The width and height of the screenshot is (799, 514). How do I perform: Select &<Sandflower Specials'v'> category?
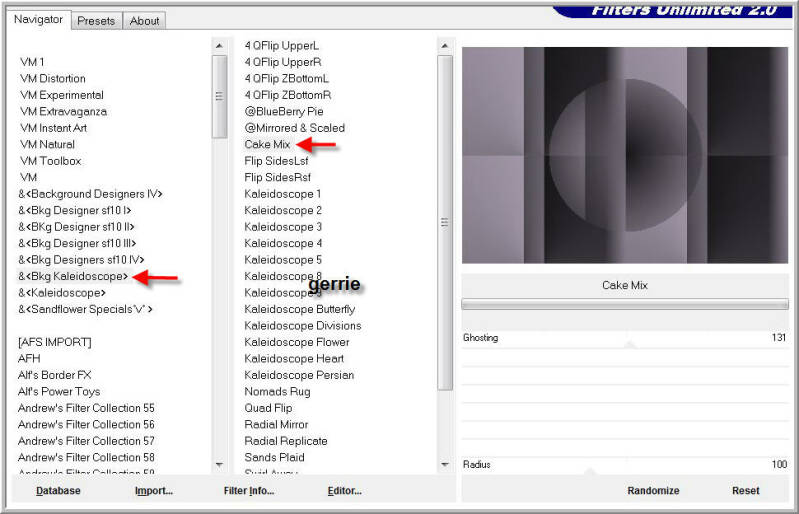(85, 309)
